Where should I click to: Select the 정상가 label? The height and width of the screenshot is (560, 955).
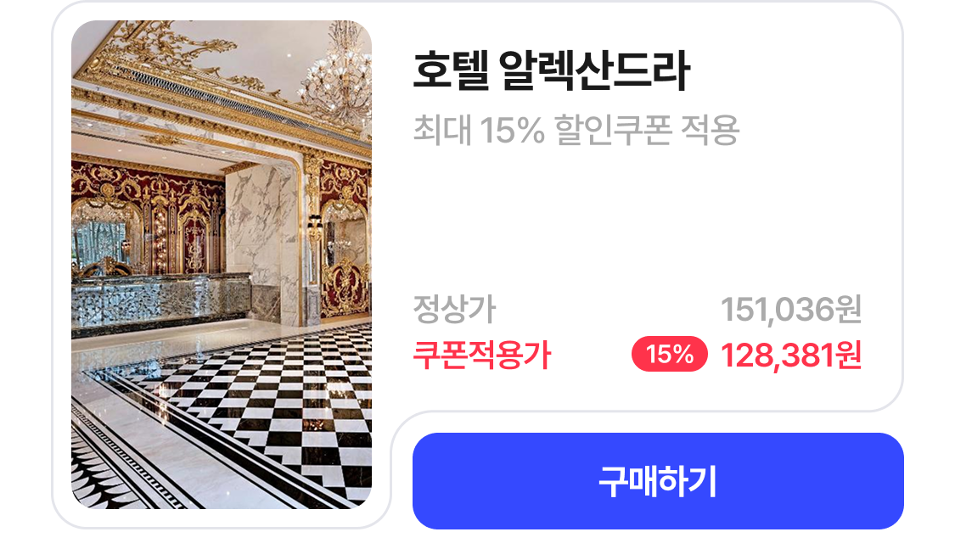pos(454,309)
